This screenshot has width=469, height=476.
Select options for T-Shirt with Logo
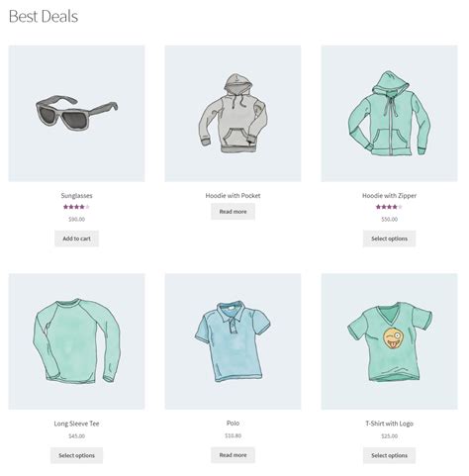tap(389, 455)
